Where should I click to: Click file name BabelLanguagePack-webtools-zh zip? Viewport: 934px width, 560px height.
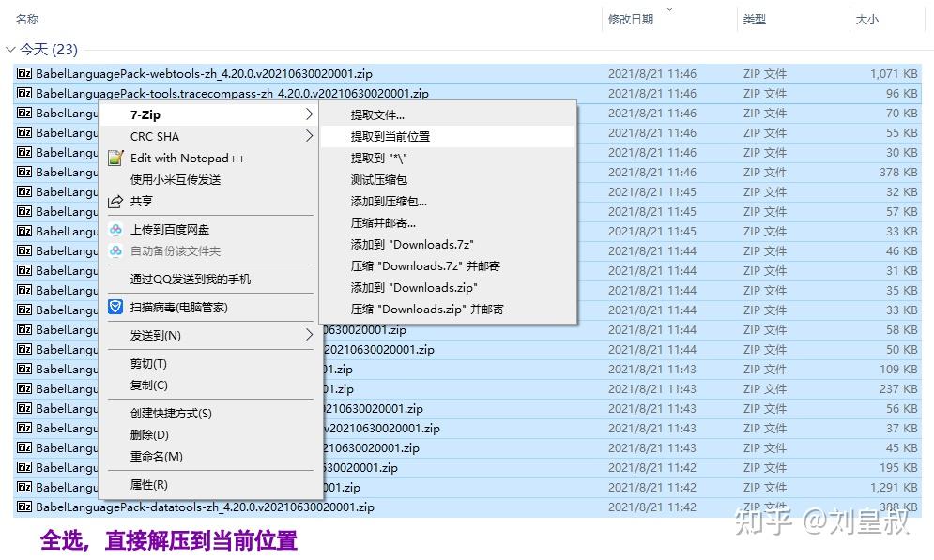tap(204, 74)
